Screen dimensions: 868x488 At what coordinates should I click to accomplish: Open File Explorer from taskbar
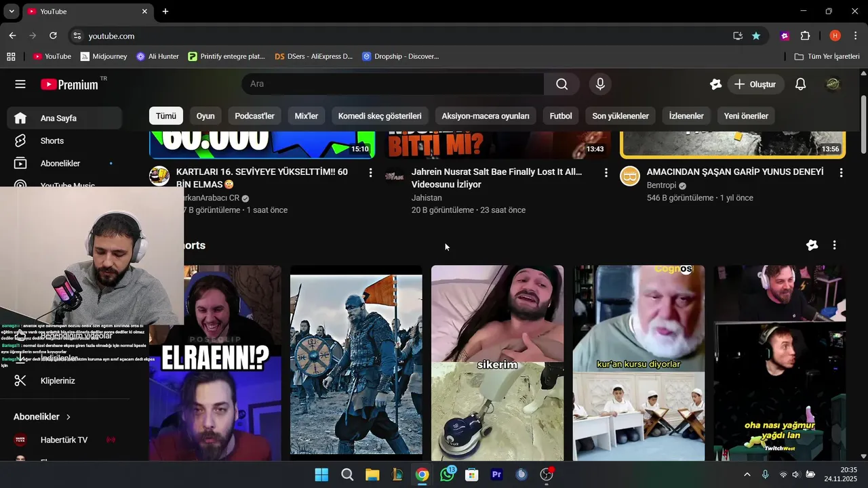pos(372,474)
